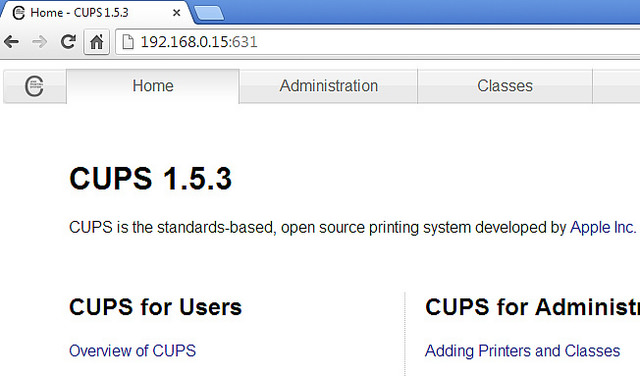Image resolution: width=640 pixels, height=376 pixels.
Task: Focus the address bar showing 192.168.0.15:631
Action: (x=378, y=42)
